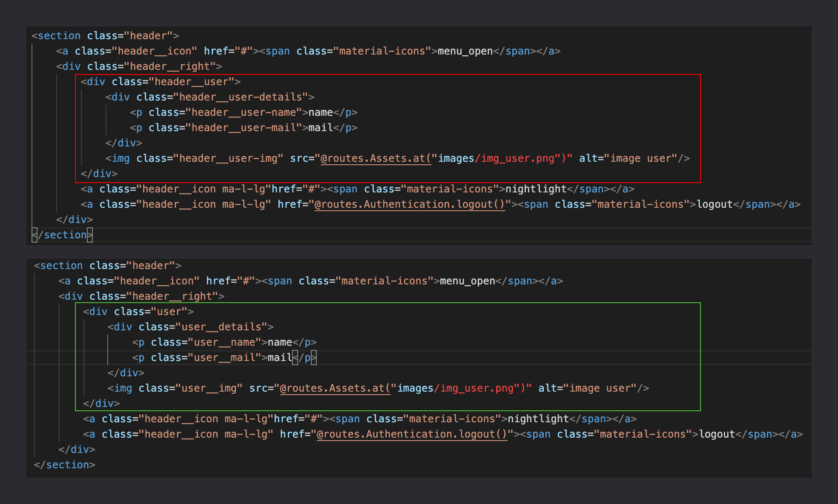
Task: Click nightlight text in the second snippet
Action: 538,419
